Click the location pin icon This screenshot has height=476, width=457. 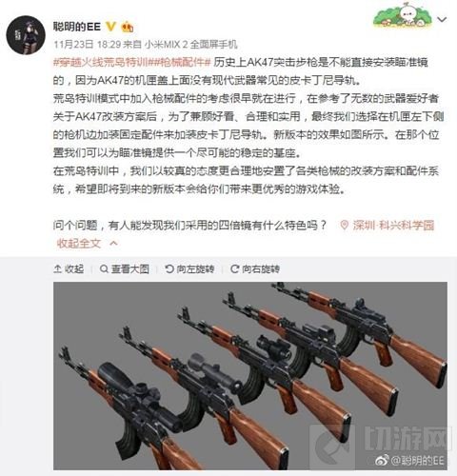(x=345, y=226)
